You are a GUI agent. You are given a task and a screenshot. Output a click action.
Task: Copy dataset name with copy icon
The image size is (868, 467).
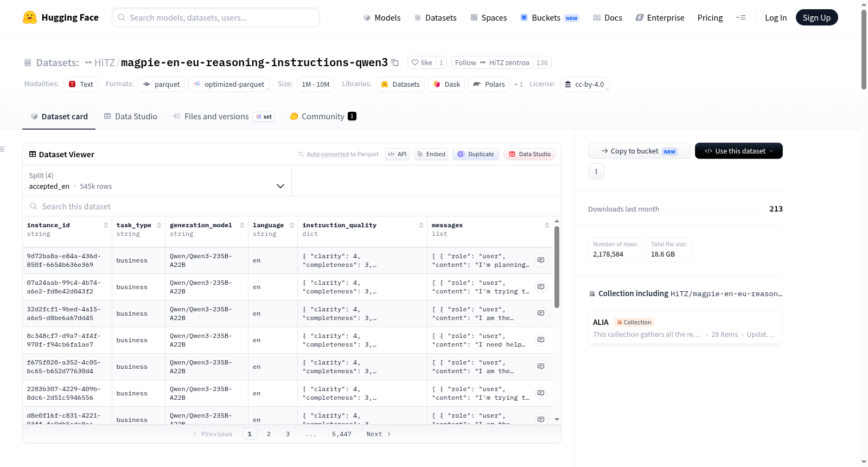(395, 62)
